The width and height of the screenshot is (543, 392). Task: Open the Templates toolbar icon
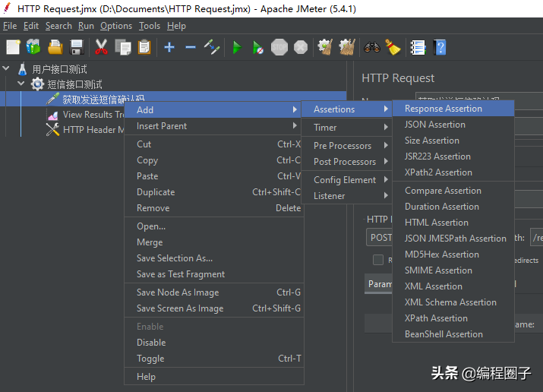[x=33, y=47]
